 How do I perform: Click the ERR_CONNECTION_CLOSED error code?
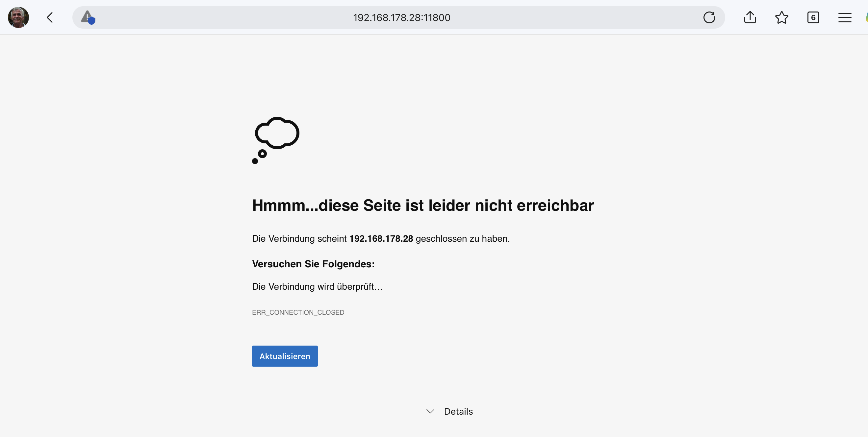(x=298, y=312)
